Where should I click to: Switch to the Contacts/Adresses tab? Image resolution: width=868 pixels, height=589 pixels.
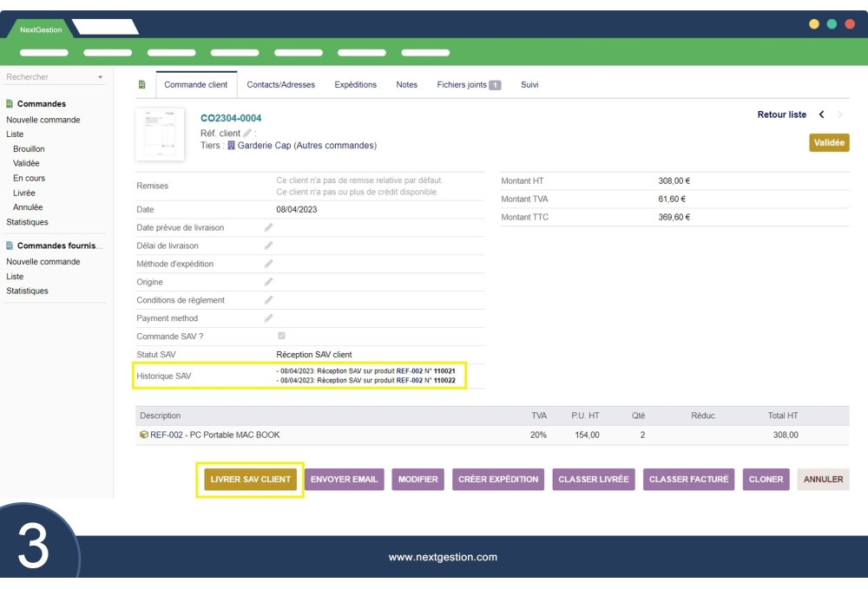(x=280, y=85)
